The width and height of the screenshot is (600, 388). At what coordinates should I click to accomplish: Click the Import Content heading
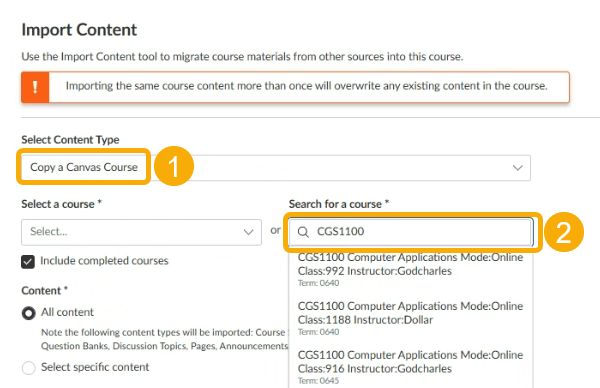coord(79,30)
